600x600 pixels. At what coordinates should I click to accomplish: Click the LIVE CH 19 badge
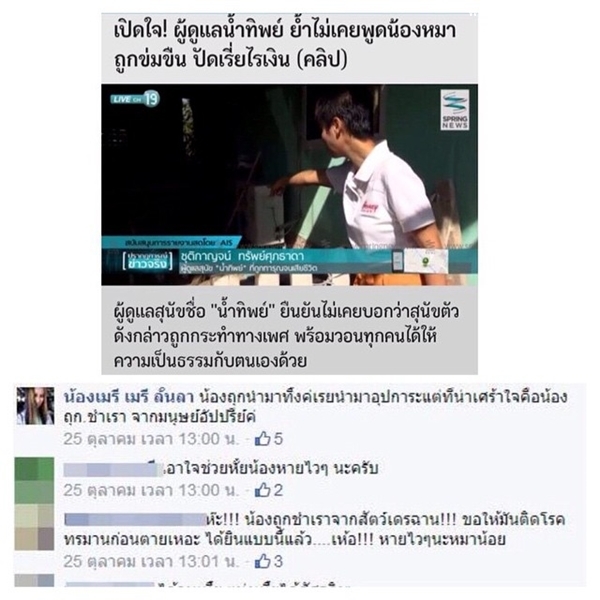135,99
